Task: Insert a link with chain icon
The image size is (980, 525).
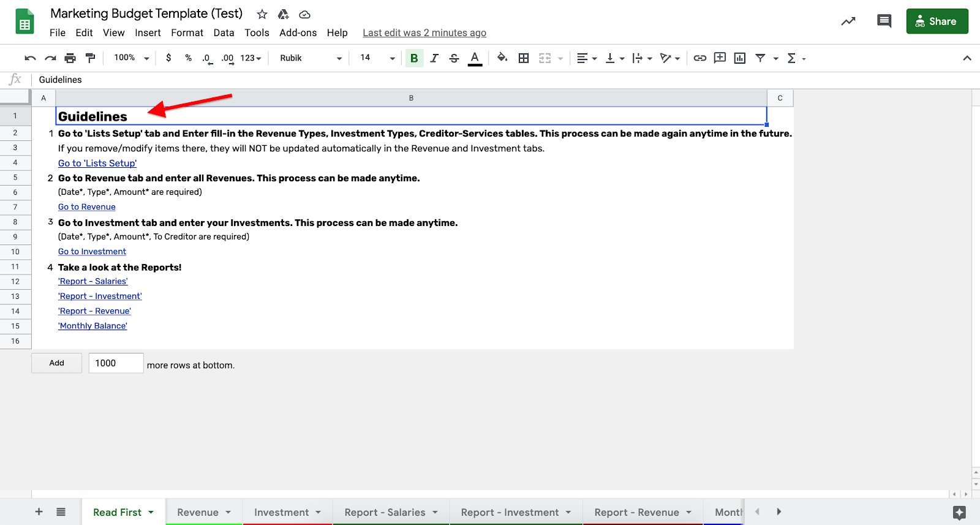Action: click(x=700, y=58)
